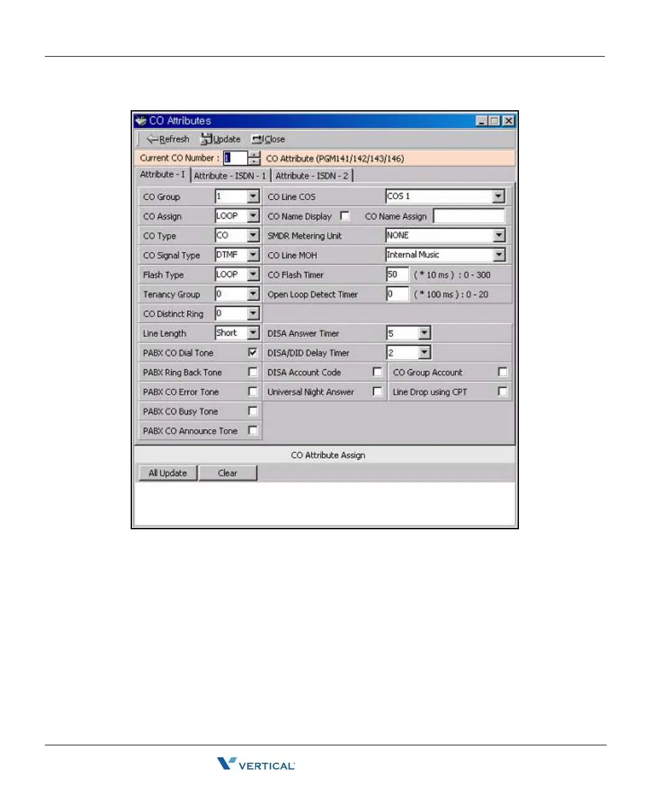Click the CO Attributes window title icon
The height and width of the screenshot is (807, 672).
(141, 121)
